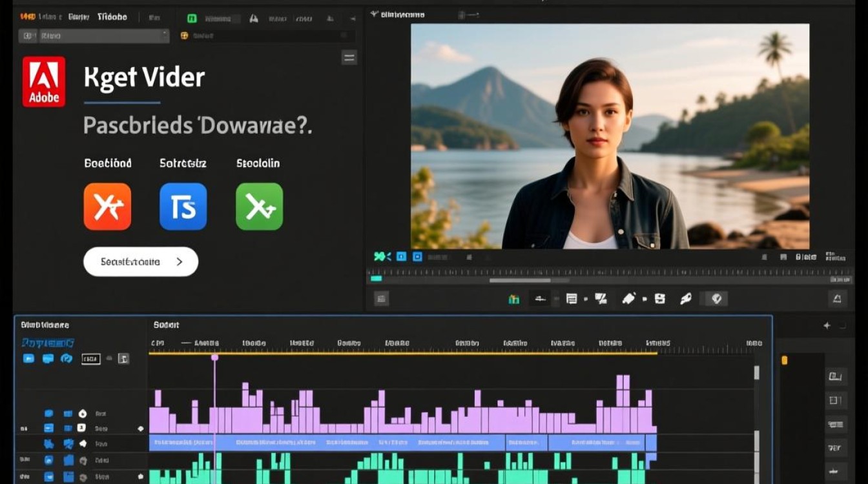Click the green square icon in top toolbar

[192, 19]
